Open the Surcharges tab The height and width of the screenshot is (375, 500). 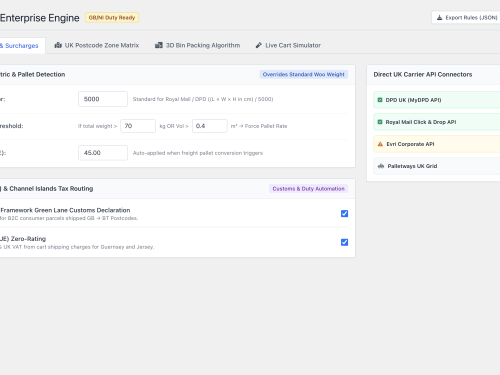tap(22, 46)
